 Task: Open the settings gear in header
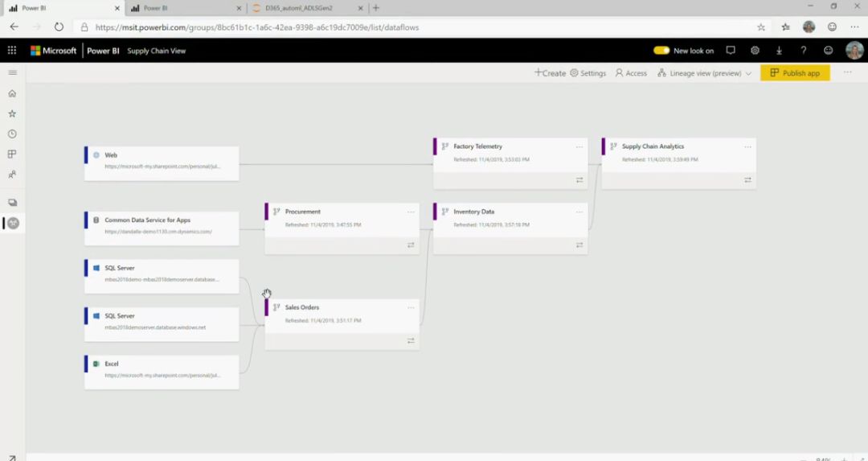tap(755, 51)
